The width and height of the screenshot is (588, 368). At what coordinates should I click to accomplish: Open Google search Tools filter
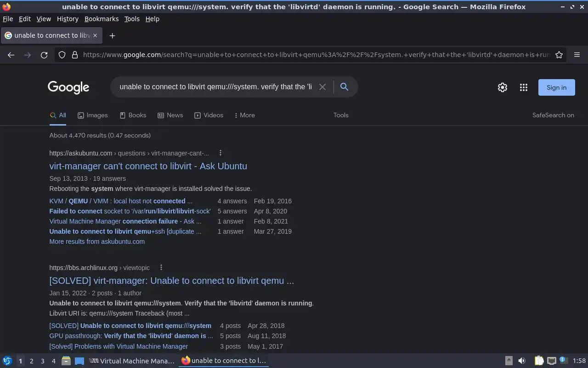pyautogui.click(x=341, y=115)
